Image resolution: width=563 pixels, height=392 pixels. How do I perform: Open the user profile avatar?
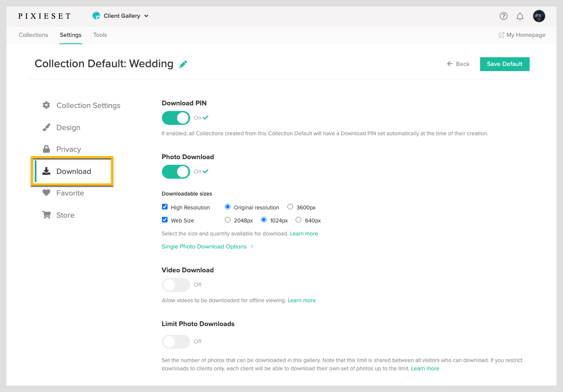(539, 16)
